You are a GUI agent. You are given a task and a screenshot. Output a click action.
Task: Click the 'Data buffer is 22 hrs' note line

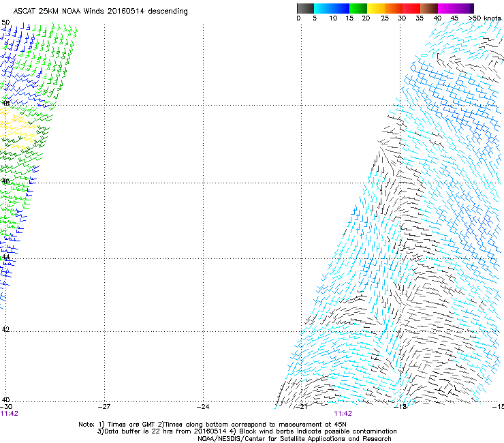tap(247, 431)
